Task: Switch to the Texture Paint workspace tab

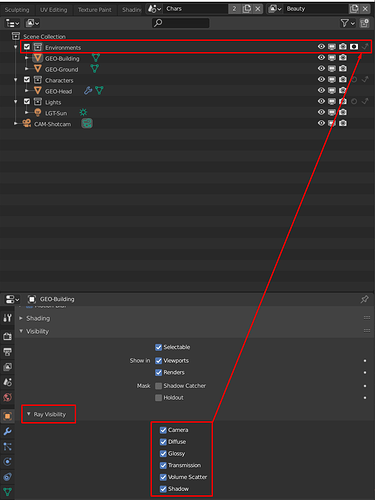Action: pos(95,10)
